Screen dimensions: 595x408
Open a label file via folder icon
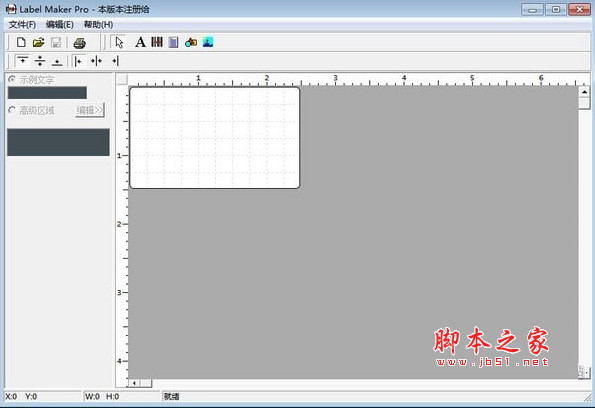pyautogui.click(x=38, y=42)
